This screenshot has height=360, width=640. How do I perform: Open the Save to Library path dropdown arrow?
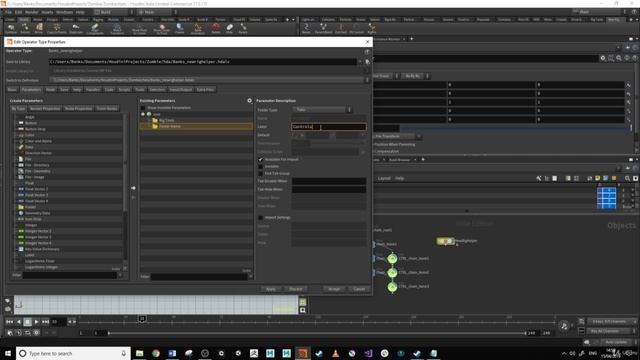coord(360,62)
